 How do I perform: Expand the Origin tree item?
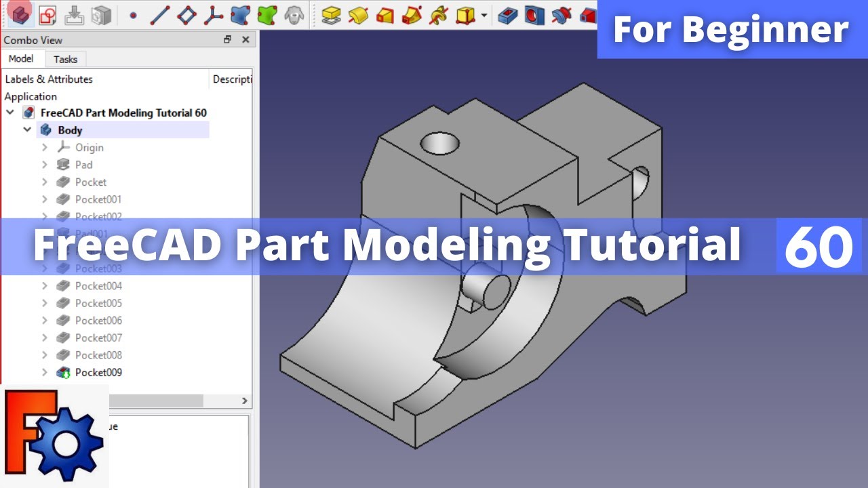coord(45,147)
